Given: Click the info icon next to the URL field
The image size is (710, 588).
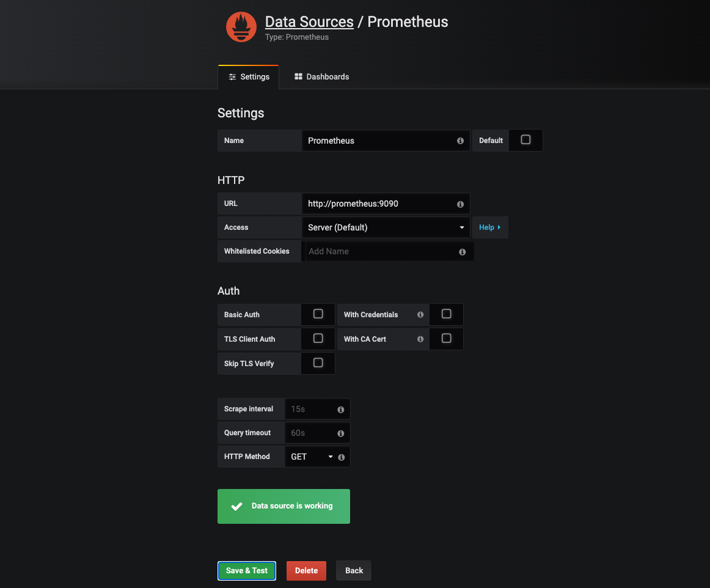Looking at the screenshot, I should (460, 204).
